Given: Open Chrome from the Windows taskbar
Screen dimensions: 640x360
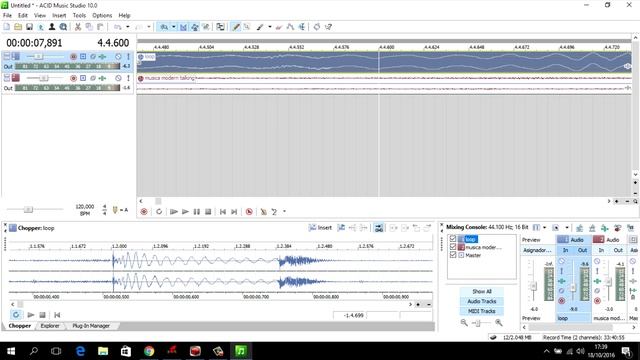Looking at the screenshot, I should pos(149,351).
